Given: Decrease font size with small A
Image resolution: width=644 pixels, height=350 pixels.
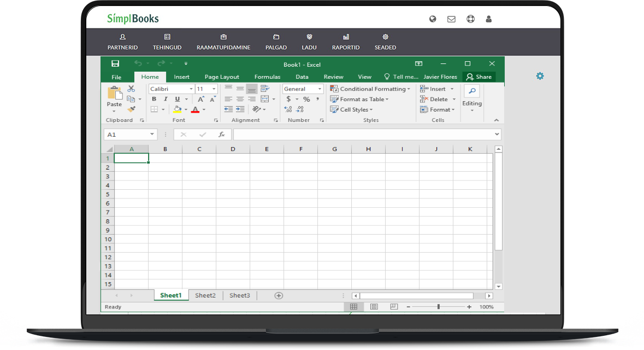Looking at the screenshot, I should tap(212, 99).
